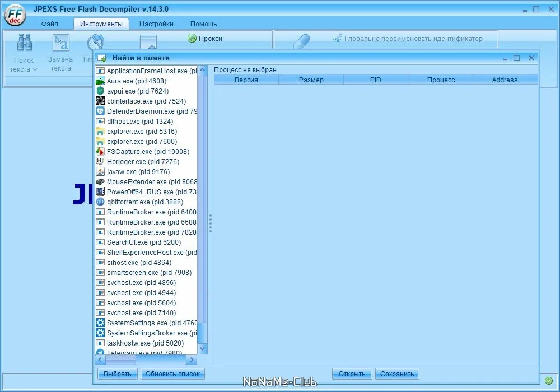Select svchost.exe (pid 4896)
The image size is (560, 392).
tap(146, 282)
